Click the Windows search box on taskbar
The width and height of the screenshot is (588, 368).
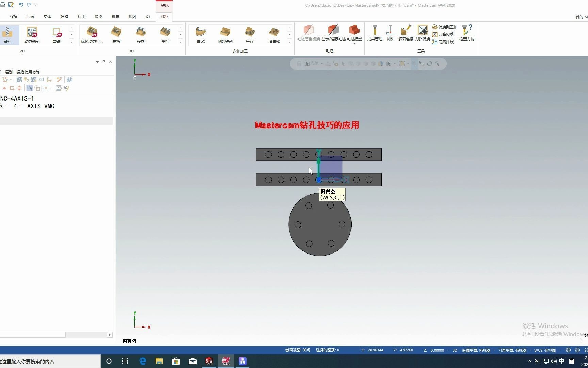[50, 361]
